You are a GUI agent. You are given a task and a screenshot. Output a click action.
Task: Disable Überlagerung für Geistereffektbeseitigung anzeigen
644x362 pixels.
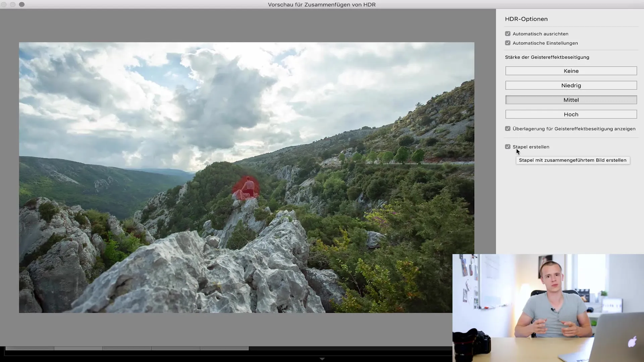(x=508, y=129)
